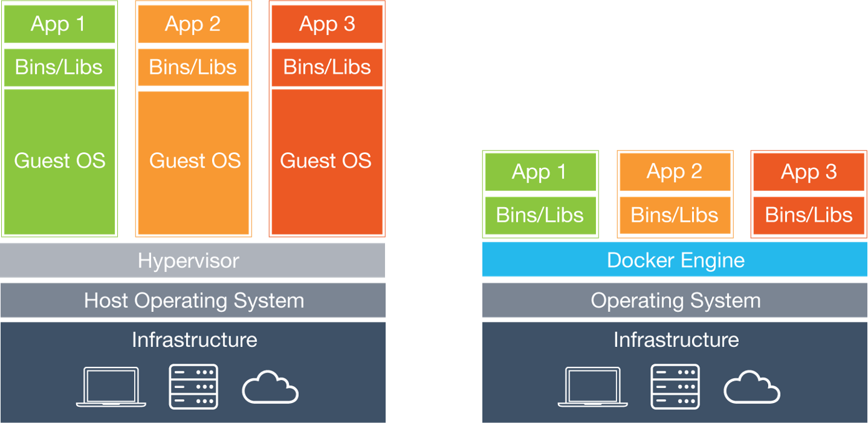868x423 pixels.
Task: Click the laptop icon in the Docker diagram
Action: [x=593, y=387]
